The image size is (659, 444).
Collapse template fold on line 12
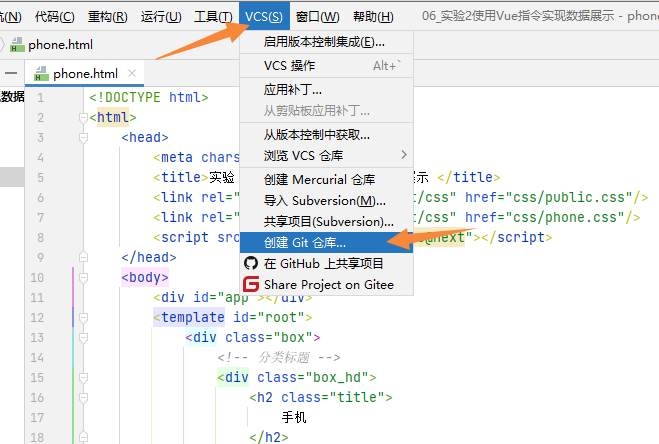pos(83,317)
